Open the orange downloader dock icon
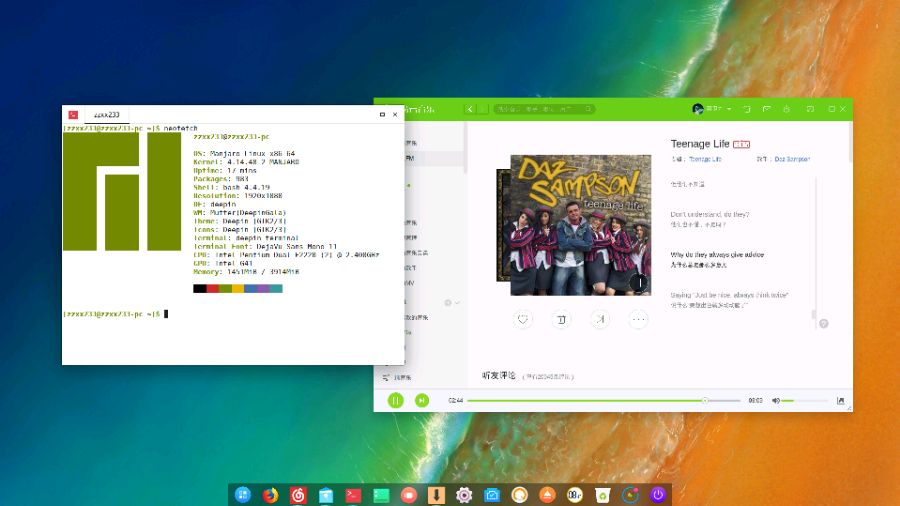The image size is (900, 506). (x=436, y=495)
